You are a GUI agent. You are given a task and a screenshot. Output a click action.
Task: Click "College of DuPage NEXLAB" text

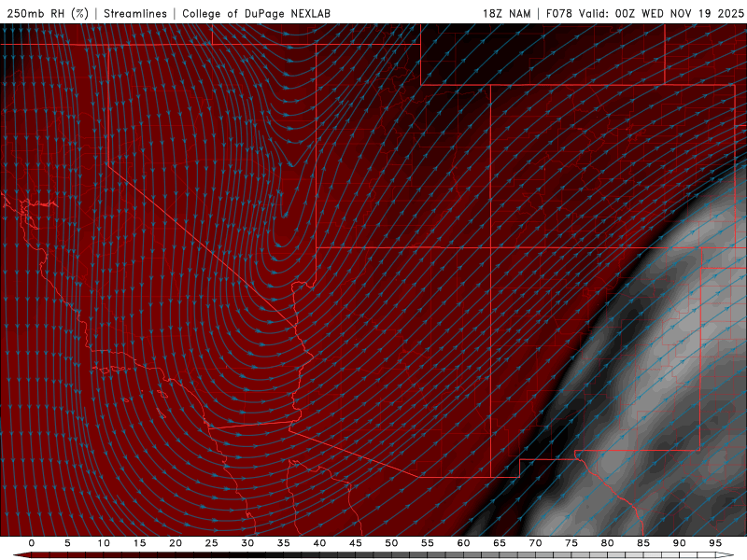coord(256,13)
